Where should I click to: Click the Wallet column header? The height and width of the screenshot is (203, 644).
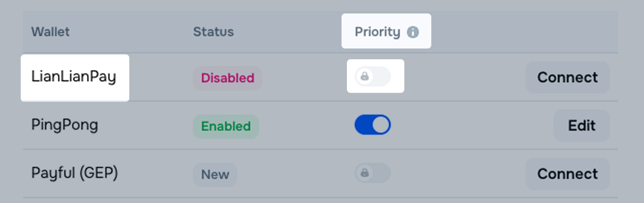click(50, 32)
